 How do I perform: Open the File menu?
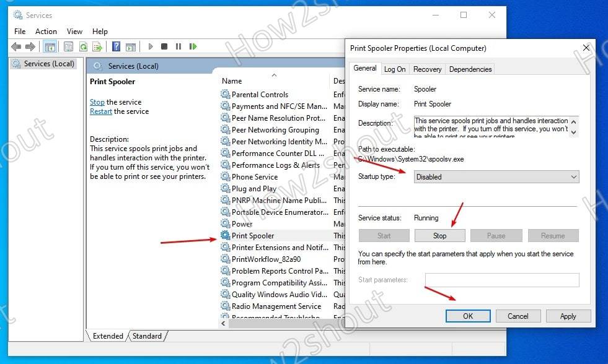tap(20, 32)
